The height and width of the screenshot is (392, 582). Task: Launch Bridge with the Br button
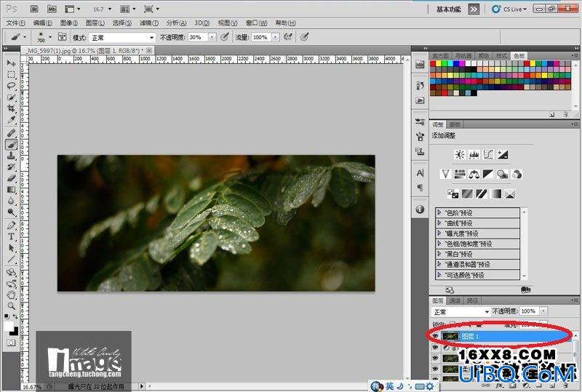click(x=34, y=9)
